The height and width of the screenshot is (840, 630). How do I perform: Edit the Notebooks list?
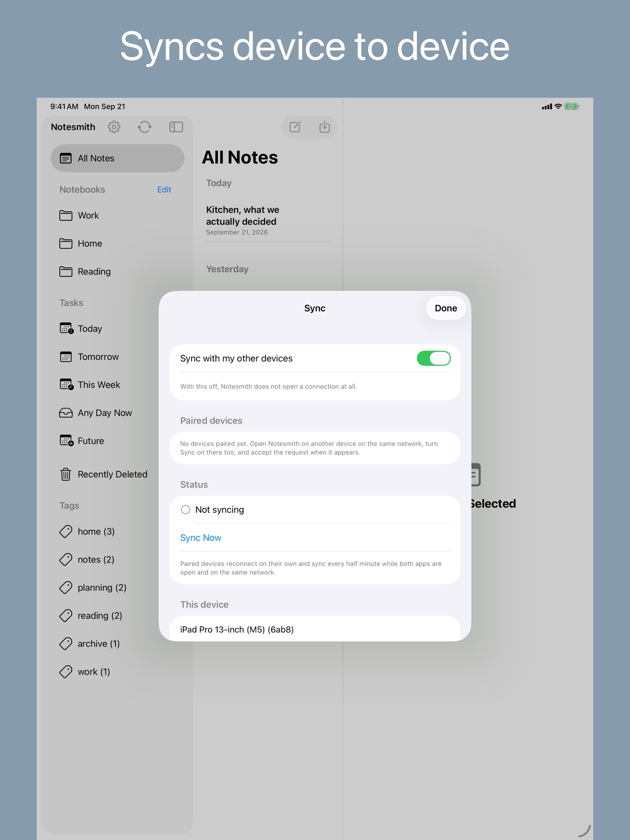tap(164, 189)
